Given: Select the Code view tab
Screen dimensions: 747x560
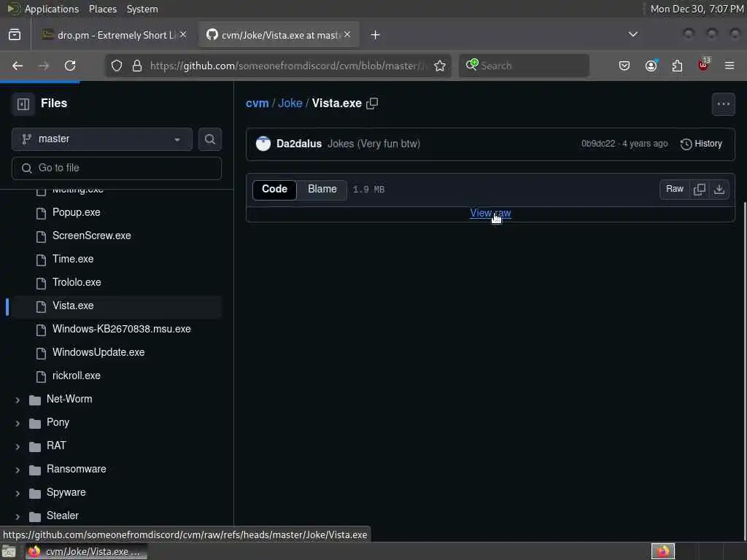Looking at the screenshot, I should click(274, 189).
